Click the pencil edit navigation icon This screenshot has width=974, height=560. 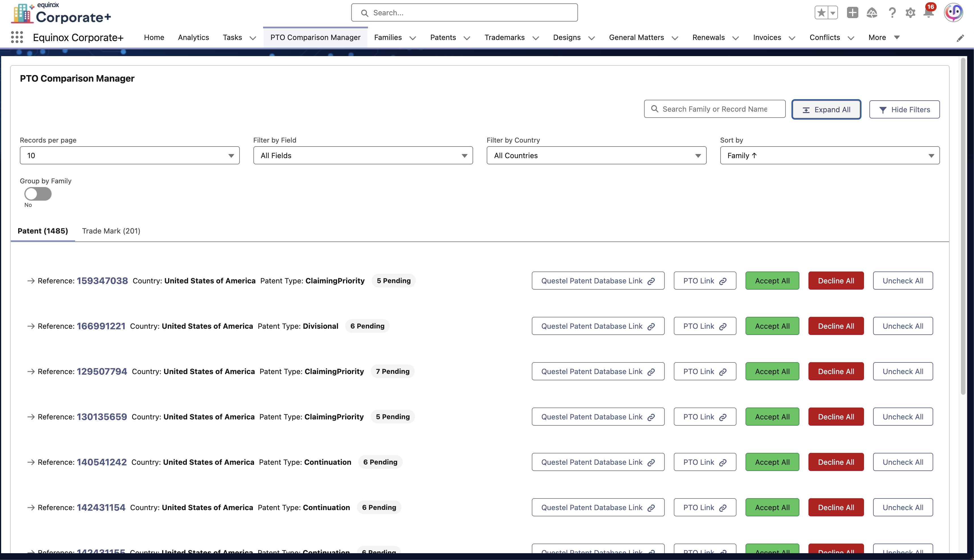(960, 38)
